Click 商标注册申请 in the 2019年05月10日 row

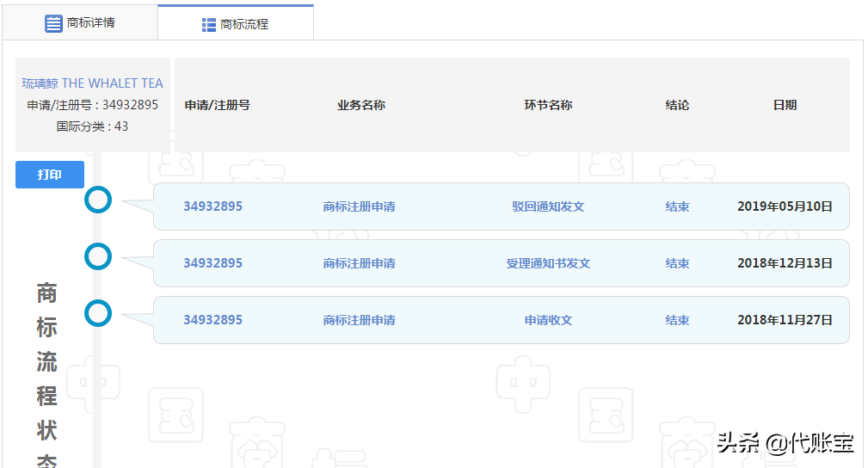(x=360, y=206)
